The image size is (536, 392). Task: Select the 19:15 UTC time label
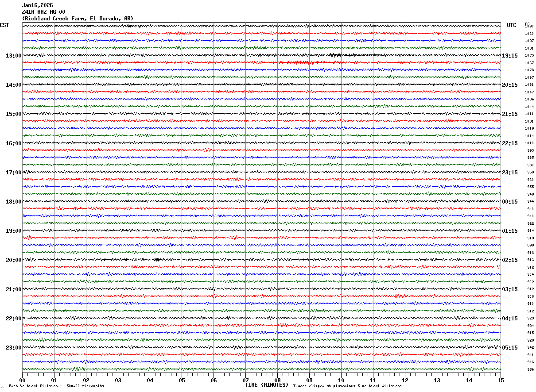pyautogui.click(x=509, y=56)
